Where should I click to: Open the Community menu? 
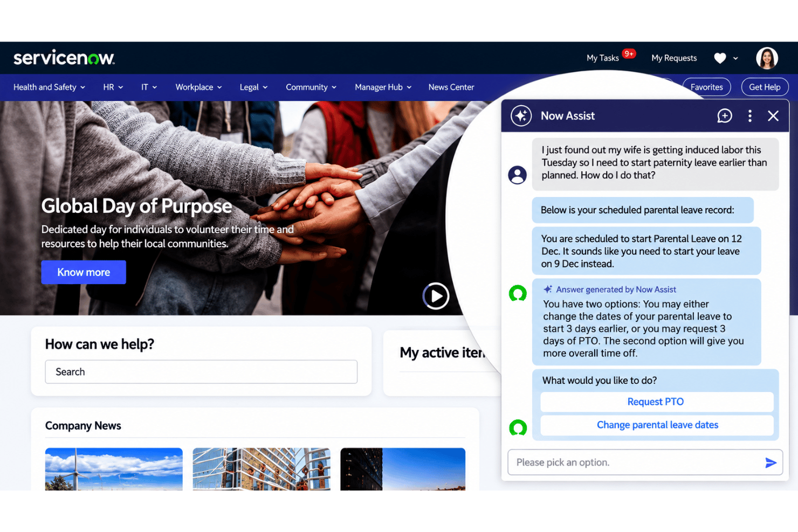(x=311, y=87)
